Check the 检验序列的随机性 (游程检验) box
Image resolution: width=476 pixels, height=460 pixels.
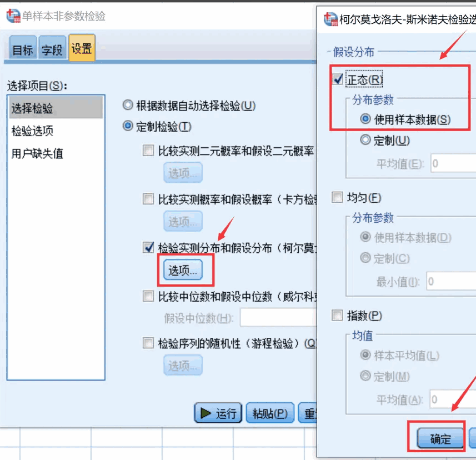[x=148, y=343]
